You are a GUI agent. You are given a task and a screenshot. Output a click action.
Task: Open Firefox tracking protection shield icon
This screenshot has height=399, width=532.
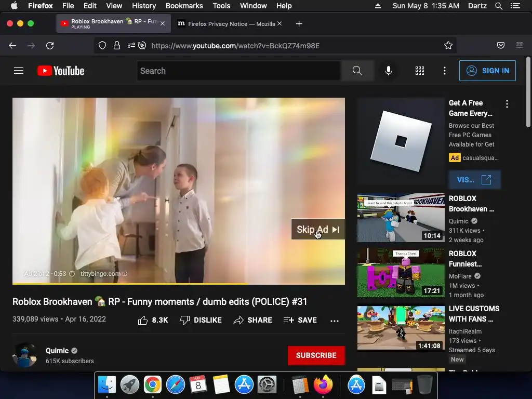click(x=102, y=46)
